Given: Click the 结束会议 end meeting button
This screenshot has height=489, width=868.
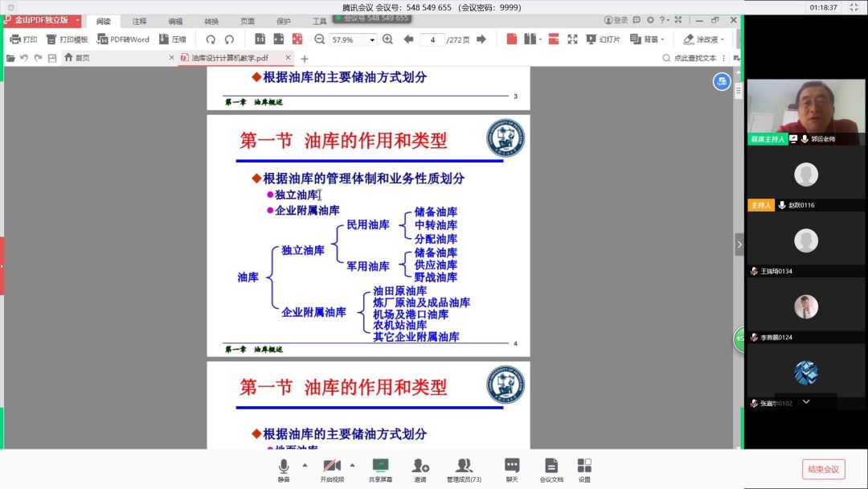Looking at the screenshot, I should point(823,469).
